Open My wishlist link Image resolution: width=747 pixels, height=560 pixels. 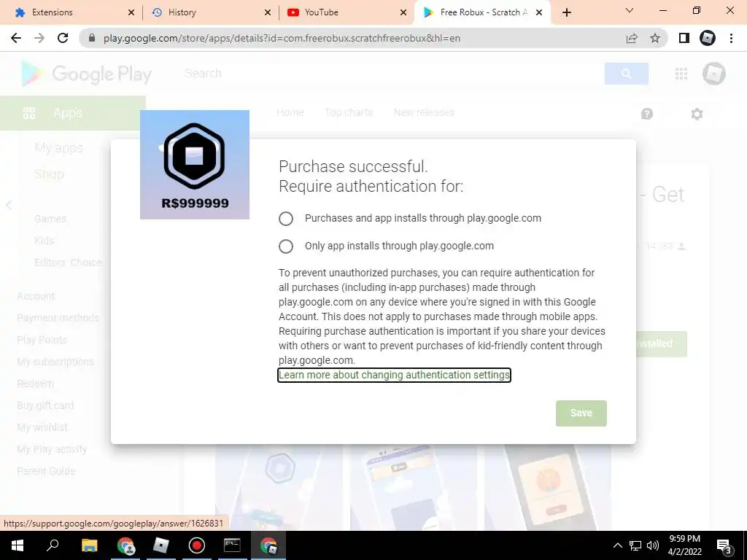(x=42, y=427)
